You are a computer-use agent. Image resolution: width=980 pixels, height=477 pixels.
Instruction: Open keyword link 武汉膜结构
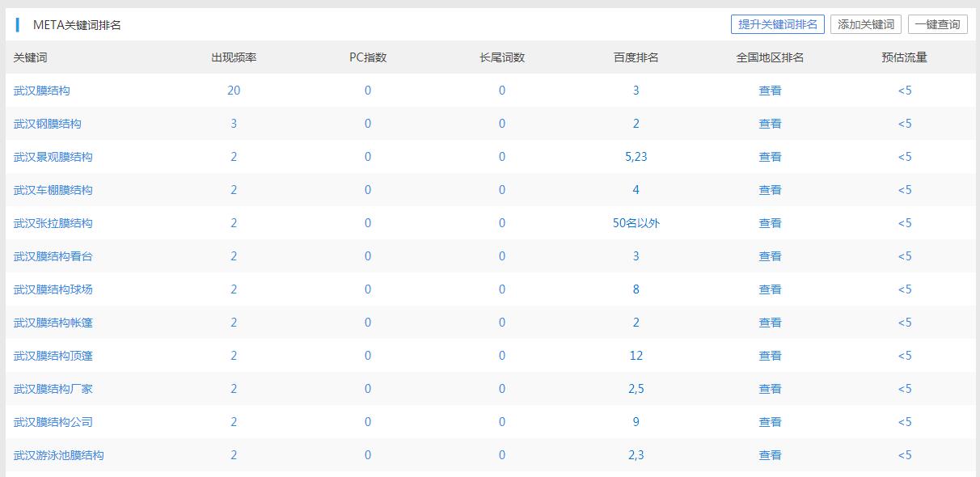(42, 91)
